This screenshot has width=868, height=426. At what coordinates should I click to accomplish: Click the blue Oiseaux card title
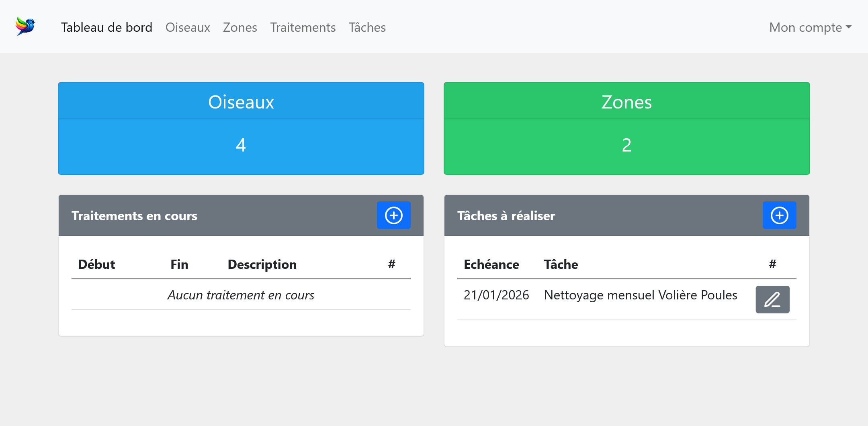241,102
